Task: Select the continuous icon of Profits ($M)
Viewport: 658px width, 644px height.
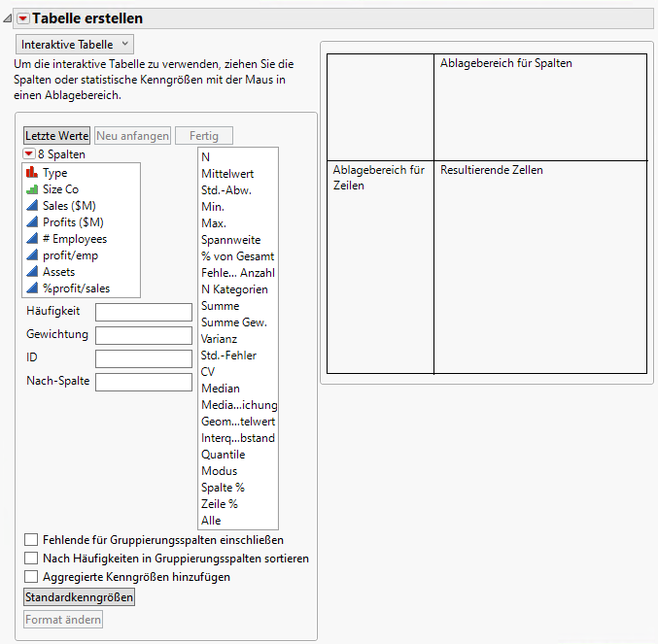Action: pyautogui.click(x=32, y=222)
